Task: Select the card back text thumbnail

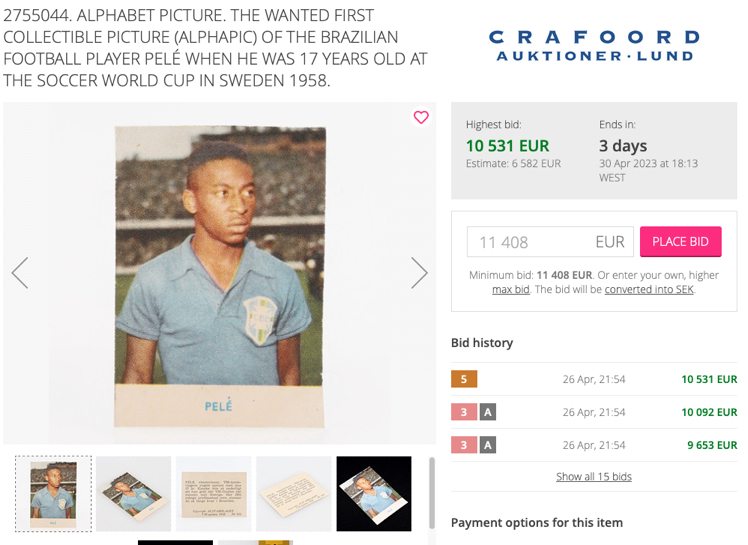Action: [213, 494]
